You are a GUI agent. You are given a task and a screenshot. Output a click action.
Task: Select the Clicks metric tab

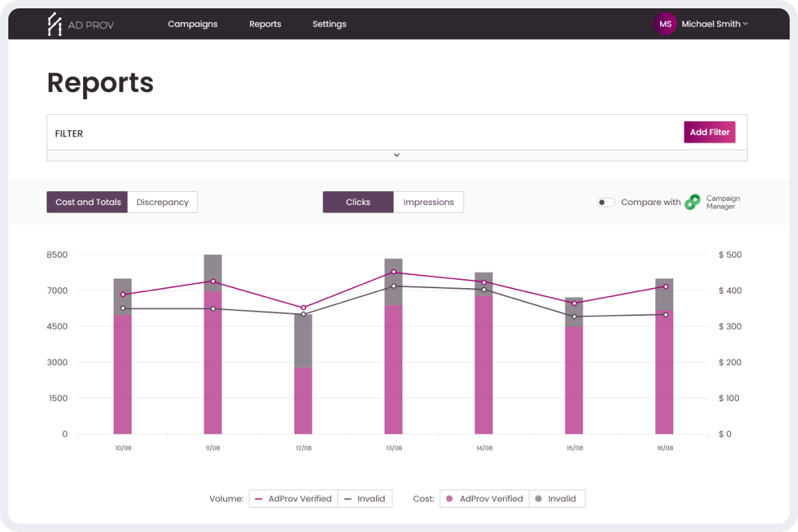click(358, 202)
